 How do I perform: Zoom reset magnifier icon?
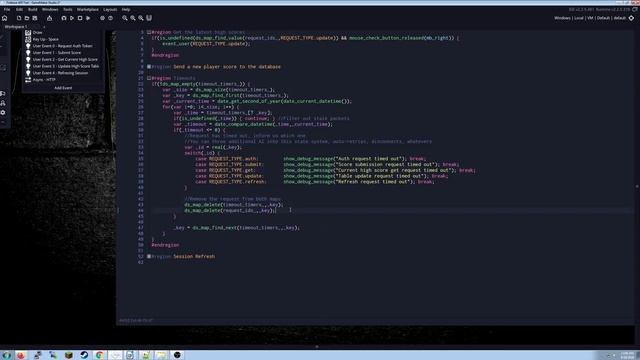click(x=133, y=18)
